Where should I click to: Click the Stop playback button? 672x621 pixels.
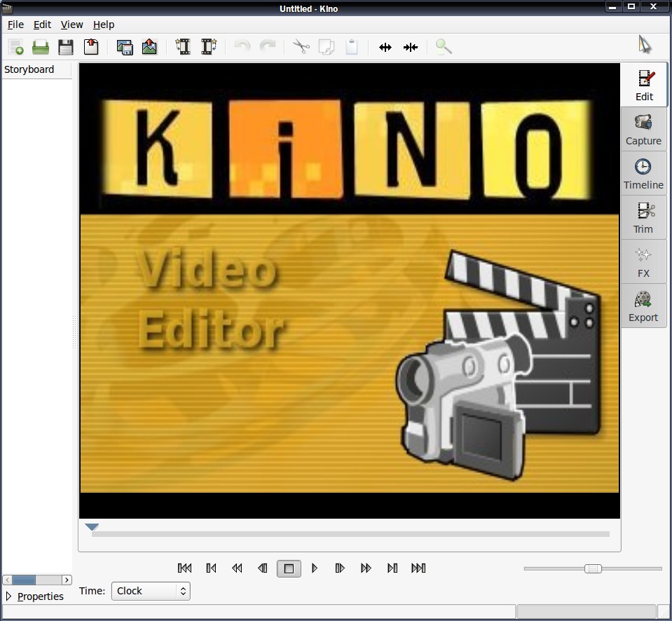pos(289,568)
